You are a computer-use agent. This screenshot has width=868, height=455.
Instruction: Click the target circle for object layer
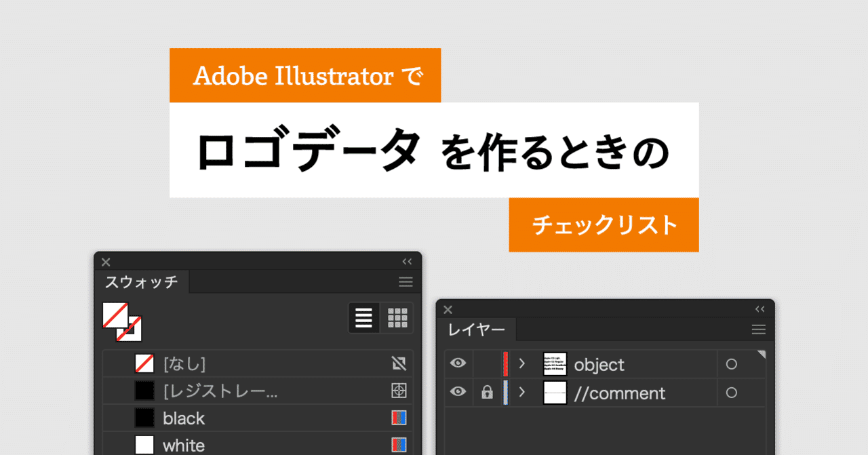point(731,364)
